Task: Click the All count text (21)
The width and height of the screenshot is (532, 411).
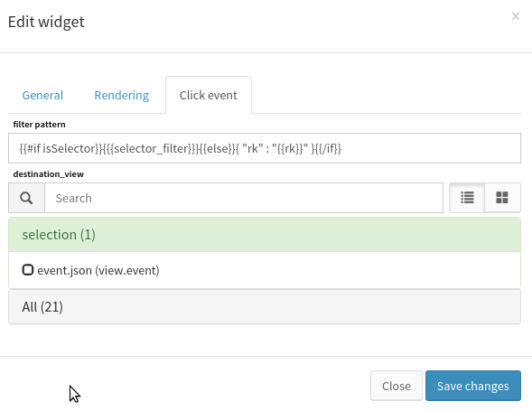Action: (x=51, y=307)
